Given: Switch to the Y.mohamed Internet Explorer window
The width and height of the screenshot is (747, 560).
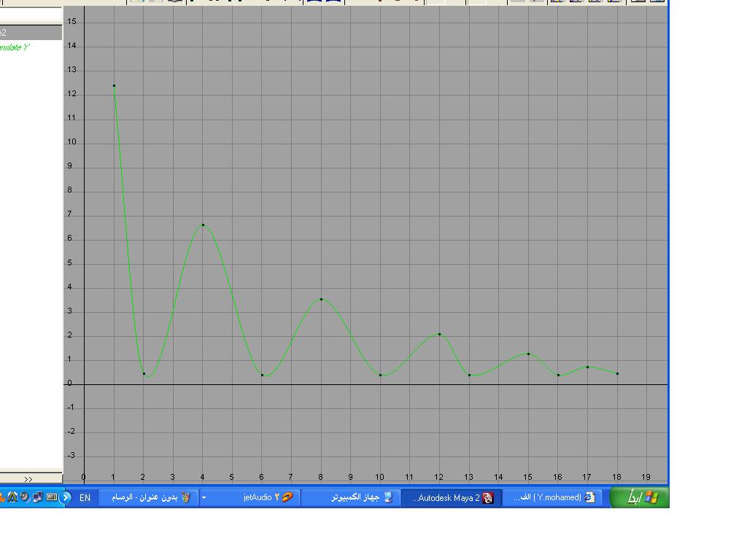Looking at the screenshot, I should coord(554,497).
